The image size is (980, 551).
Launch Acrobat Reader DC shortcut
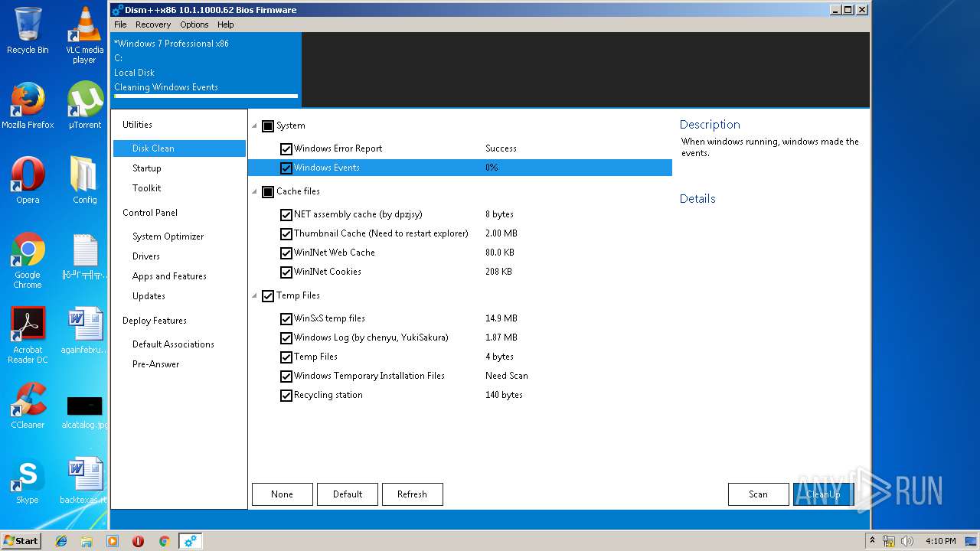pos(28,335)
